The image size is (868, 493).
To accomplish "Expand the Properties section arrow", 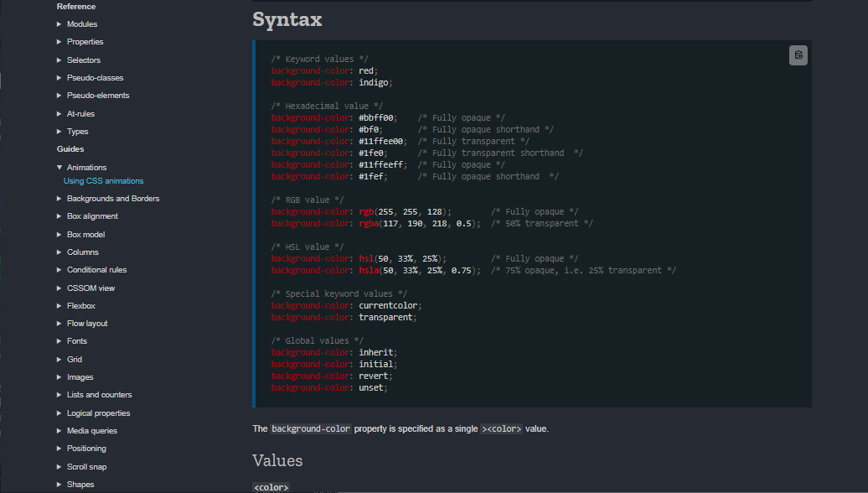I will (x=59, y=42).
